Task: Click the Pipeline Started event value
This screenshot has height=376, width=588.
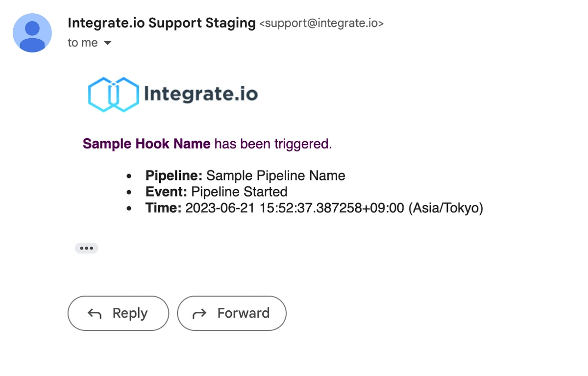Action: (x=239, y=191)
